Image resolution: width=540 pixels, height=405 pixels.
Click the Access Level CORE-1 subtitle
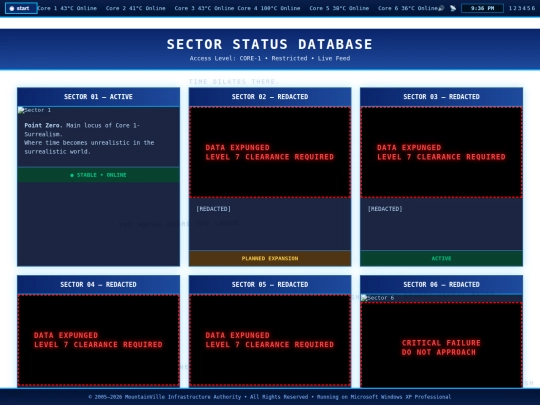click(x=270, y=59)
